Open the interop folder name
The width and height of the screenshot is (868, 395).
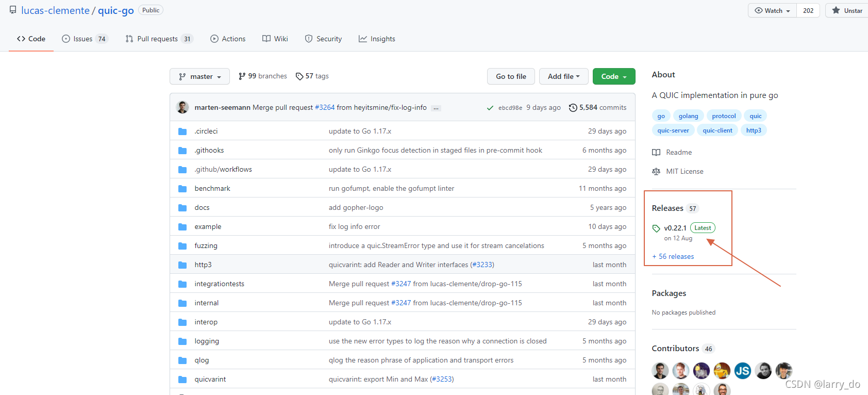tap(206, 322)
